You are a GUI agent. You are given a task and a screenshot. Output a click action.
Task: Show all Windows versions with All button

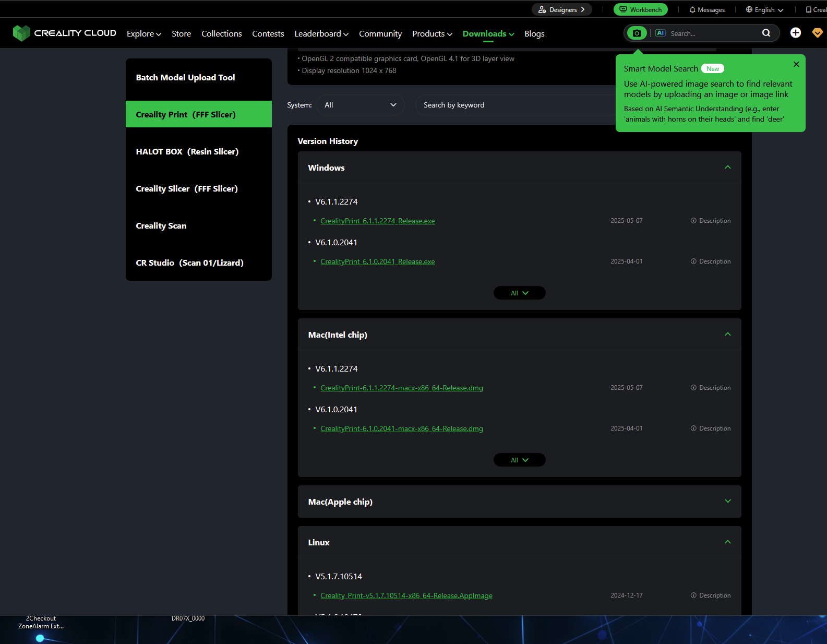(x=520, y=293)
